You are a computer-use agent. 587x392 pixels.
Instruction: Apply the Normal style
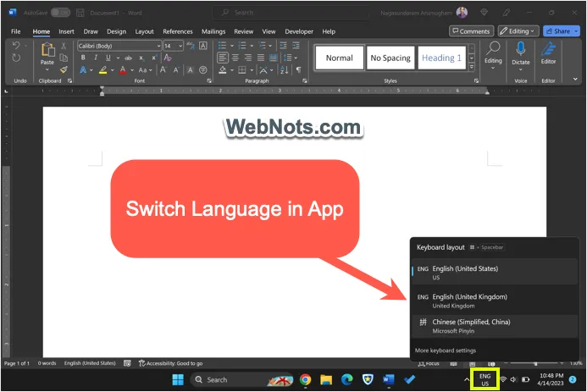click(339, 58)
